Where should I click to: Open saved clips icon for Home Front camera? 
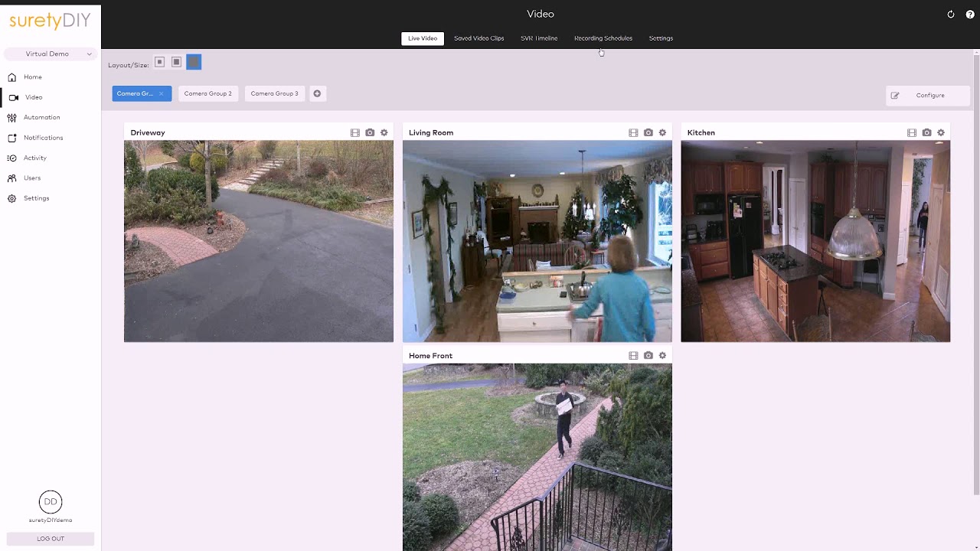pos(633,356)
